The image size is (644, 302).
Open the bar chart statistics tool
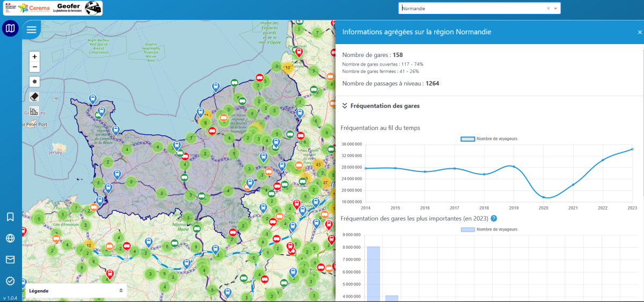(35, 111)
